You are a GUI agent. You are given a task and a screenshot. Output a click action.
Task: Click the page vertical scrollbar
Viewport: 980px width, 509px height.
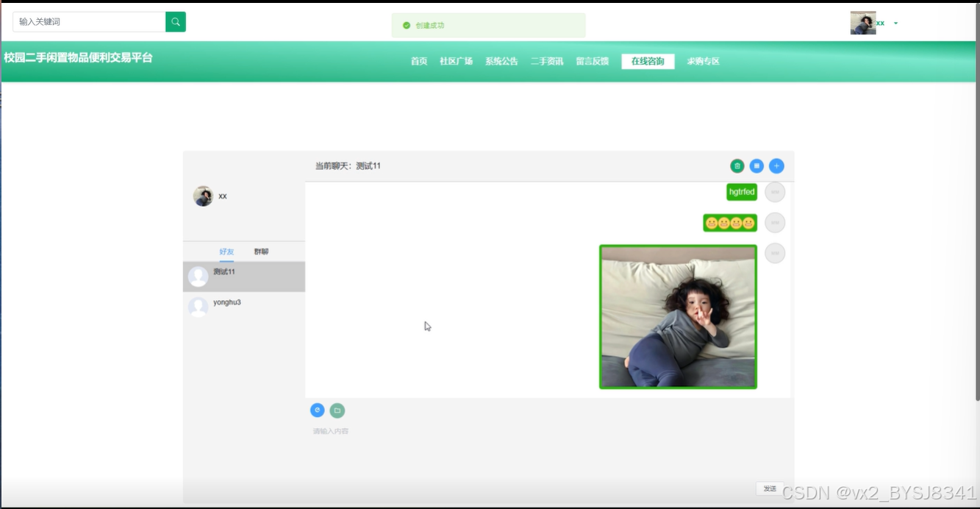[x=977, y=202]
